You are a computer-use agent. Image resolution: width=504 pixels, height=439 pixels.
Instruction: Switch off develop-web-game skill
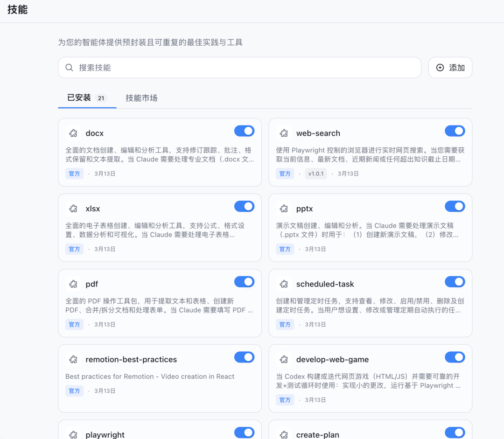click(455, 357)
